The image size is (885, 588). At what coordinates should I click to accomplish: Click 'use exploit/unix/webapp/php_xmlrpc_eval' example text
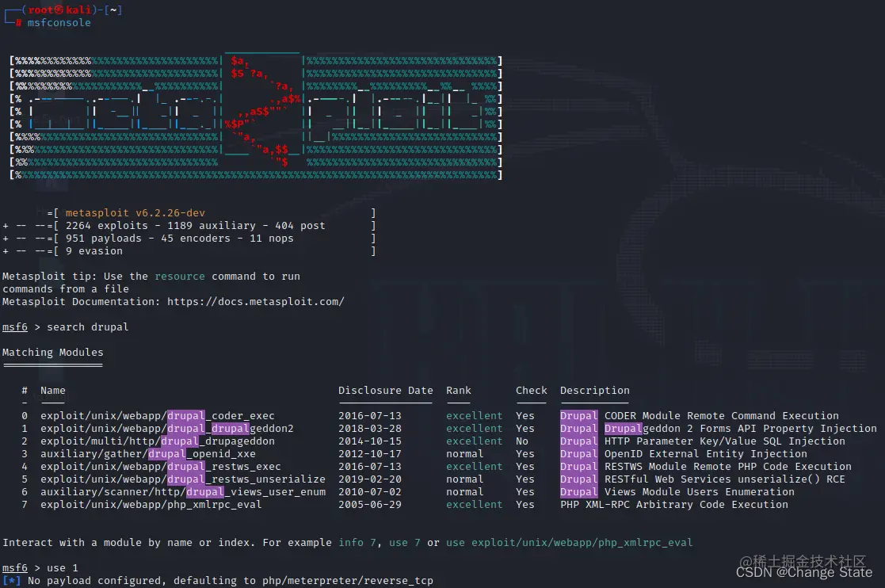569,543
